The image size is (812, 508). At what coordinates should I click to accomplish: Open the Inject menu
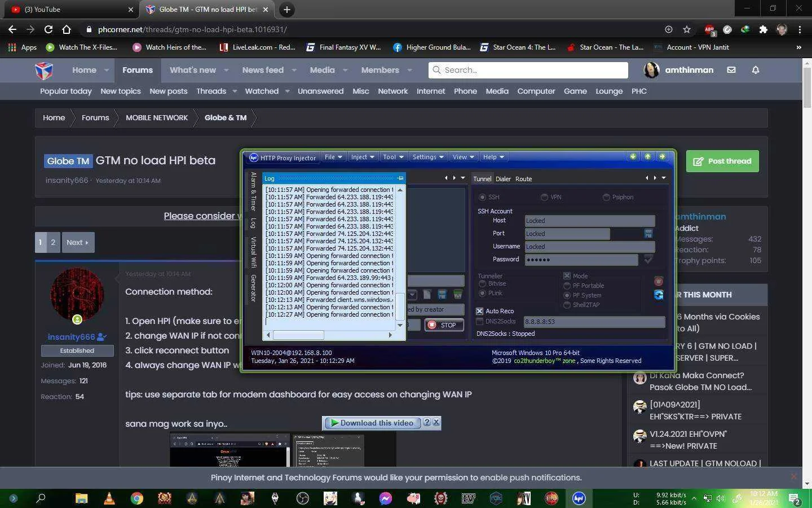tap(363, 157)
